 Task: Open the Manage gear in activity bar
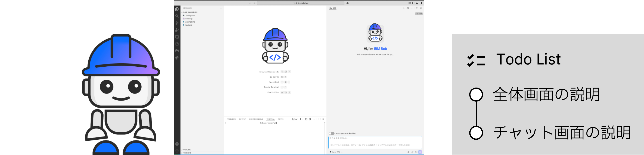point(177,151)
